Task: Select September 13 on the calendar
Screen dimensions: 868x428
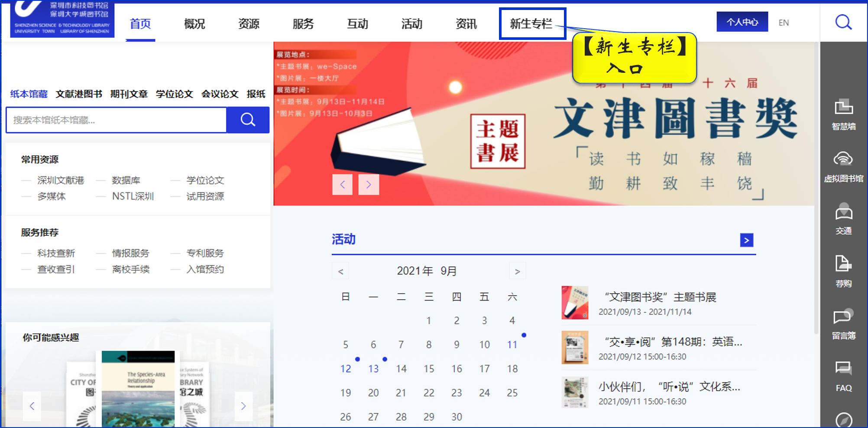Action: 373,369
